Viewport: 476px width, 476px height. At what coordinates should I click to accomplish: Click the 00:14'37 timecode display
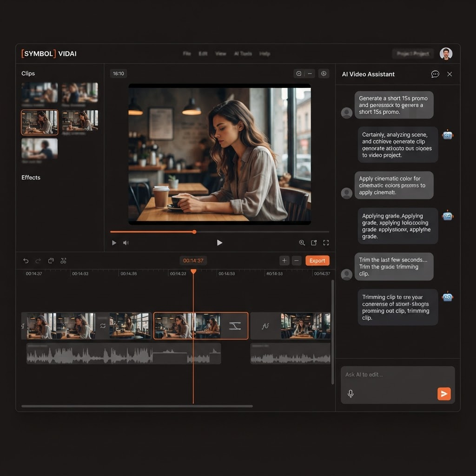[x=193, y=260]
